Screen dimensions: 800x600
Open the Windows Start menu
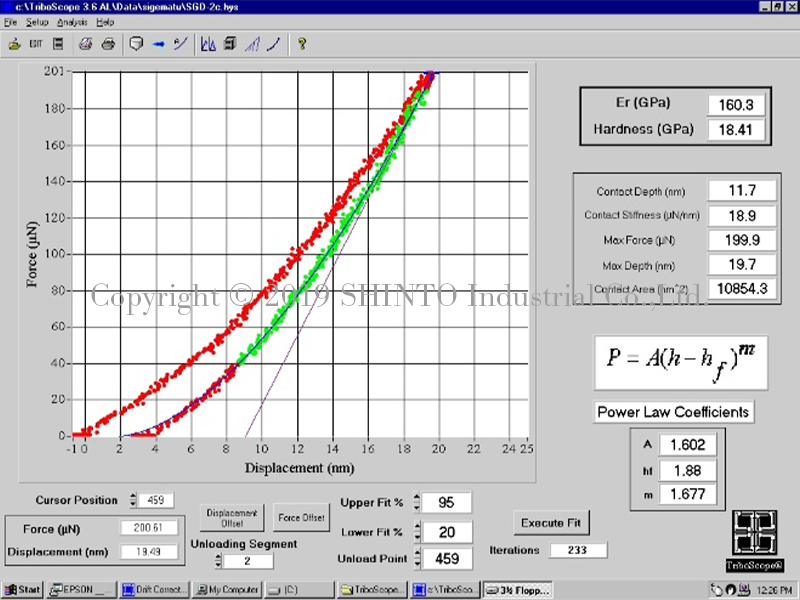pos(22,590)
